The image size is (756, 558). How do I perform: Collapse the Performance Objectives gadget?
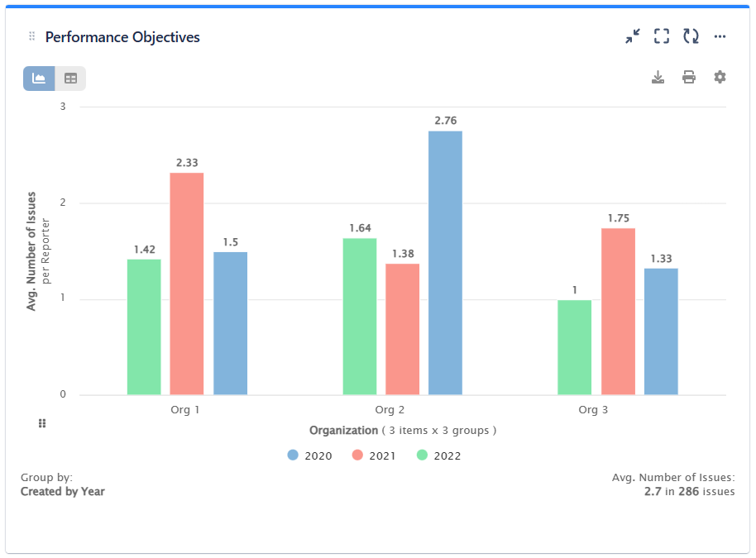tap(632, 36)
